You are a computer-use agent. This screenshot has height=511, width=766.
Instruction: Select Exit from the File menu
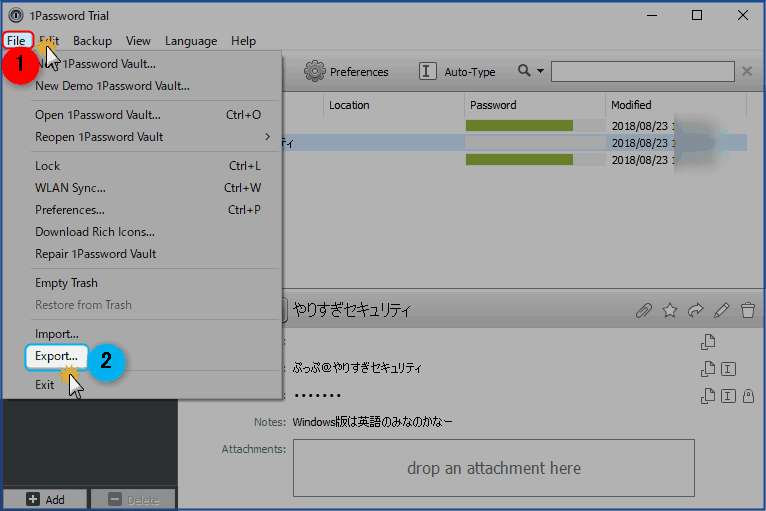[x=155, y=385]
